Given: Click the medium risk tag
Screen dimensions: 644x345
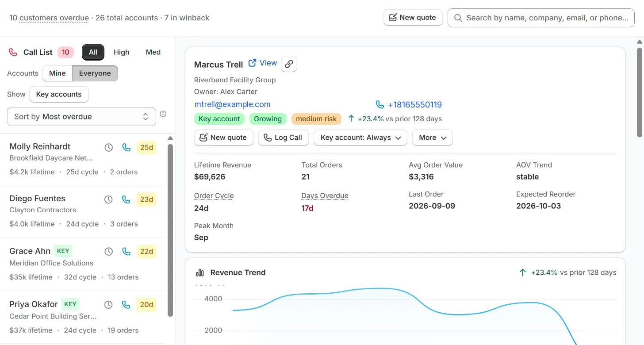Looking at the screenshot, I should (316, 119).
